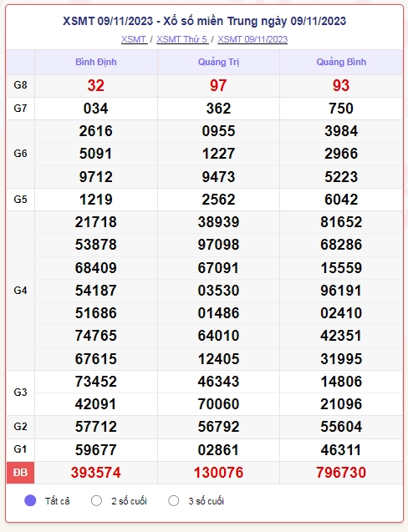The width and height of the screenshot is (408, 532).
Task: Click G5 number 1219
Action: pos(96,200)
